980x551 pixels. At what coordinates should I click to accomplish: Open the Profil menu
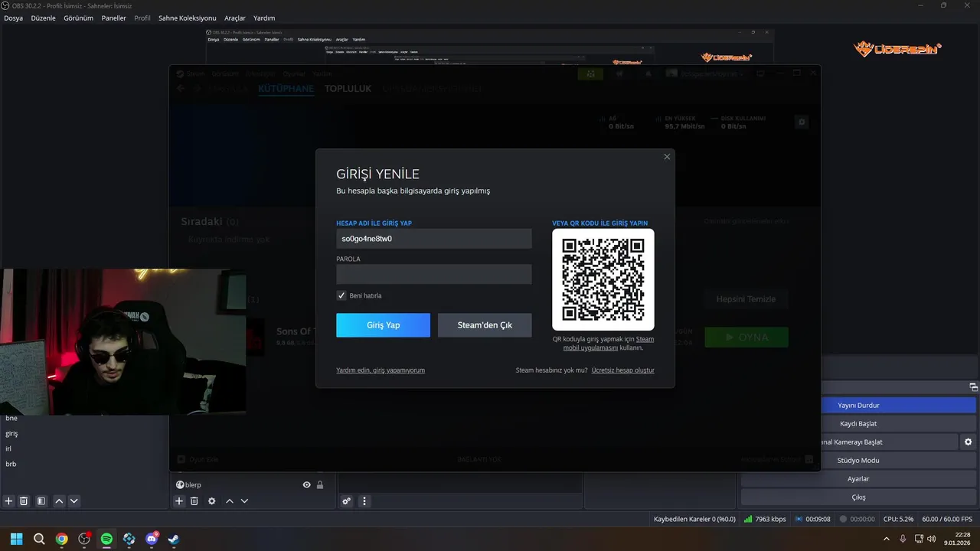point(142,18)
